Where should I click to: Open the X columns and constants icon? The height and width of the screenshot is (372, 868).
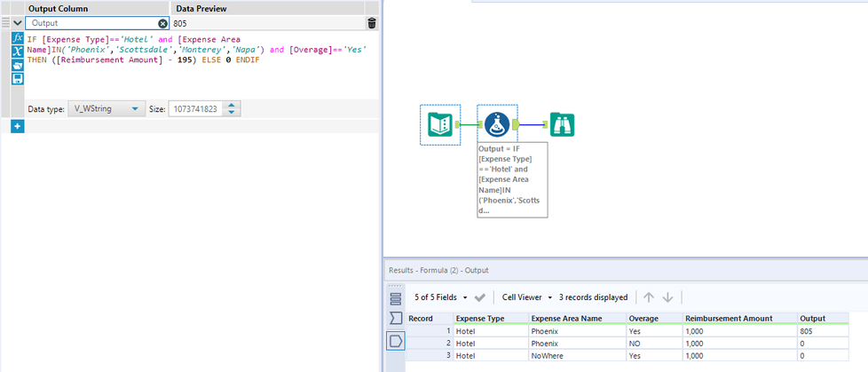click(x=17, y=51)
